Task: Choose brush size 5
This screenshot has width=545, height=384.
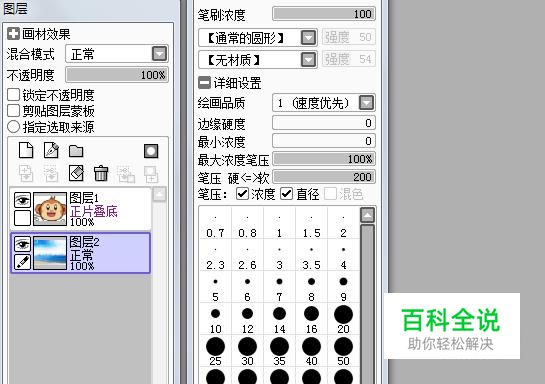Action: 215,287
